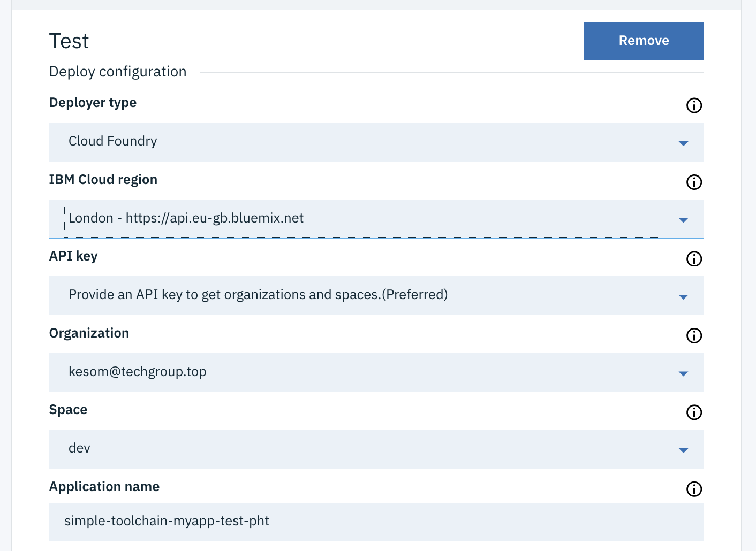The height and width of the screenshot is (551, 756).
Task: Click the 'Application name' field label
Action: click(x=104, y=487)
